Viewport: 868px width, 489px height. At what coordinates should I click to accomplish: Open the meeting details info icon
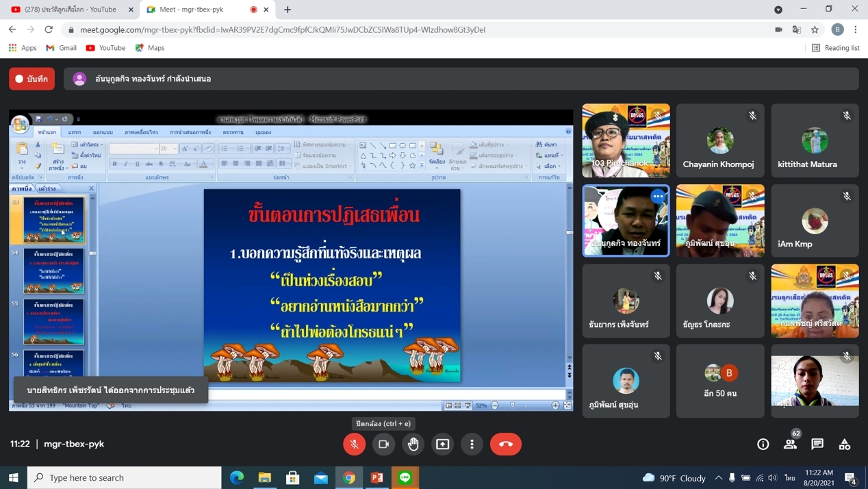coord(763,444)
